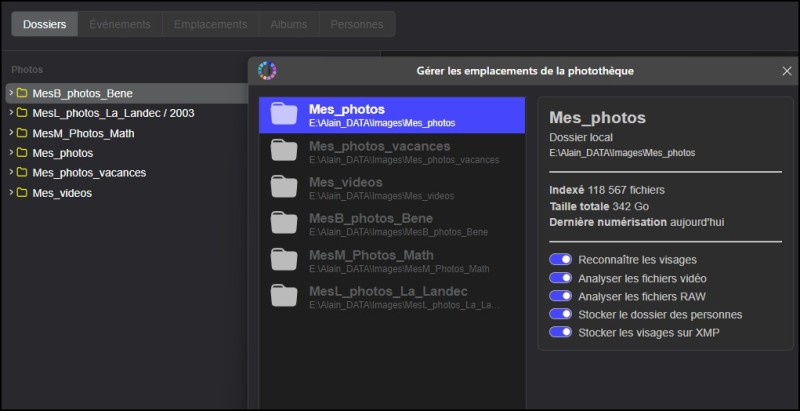
Task: Expand MesL_photos_La_Landec / 2003 folder arrow
Action: point(11,112)
